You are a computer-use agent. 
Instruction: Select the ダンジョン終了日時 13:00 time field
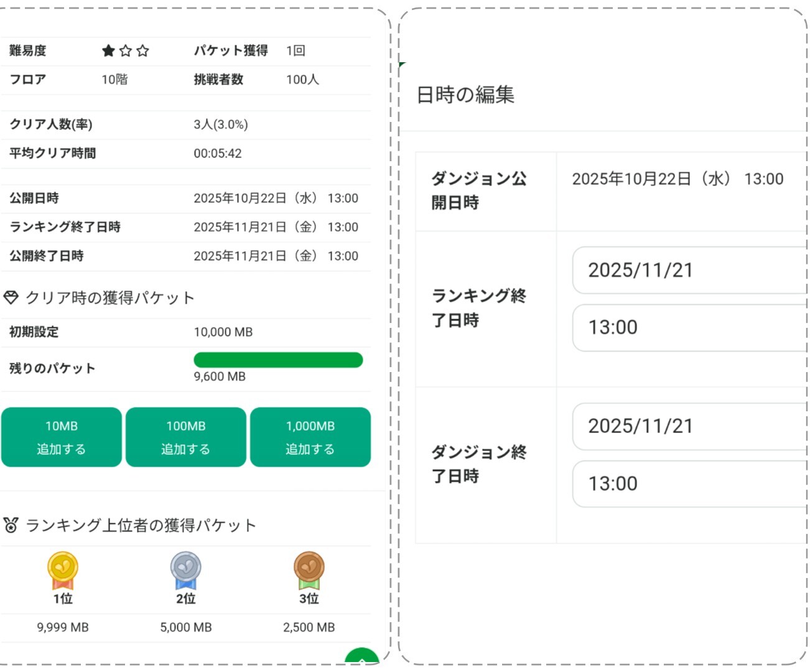pyautogui.click(x=689, y=483)
